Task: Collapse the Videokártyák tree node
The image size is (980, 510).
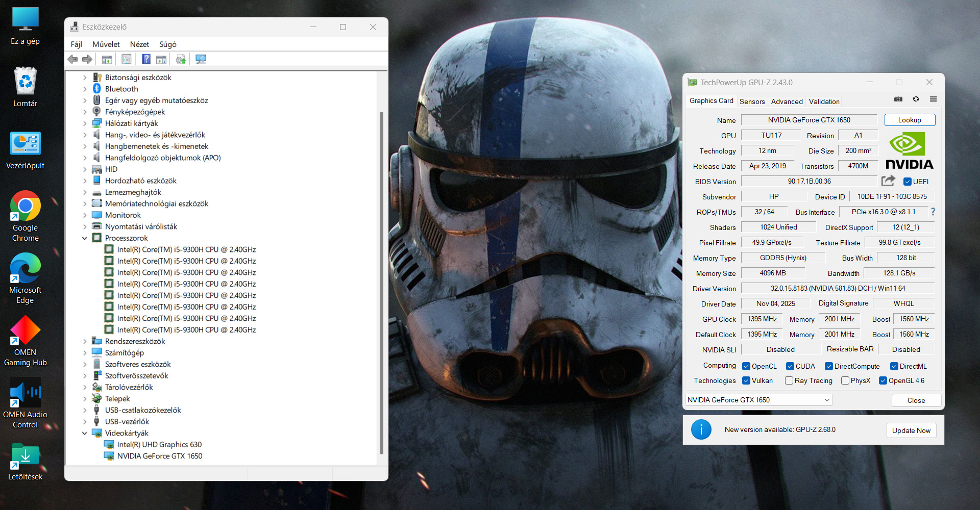Action: (85, 433)
